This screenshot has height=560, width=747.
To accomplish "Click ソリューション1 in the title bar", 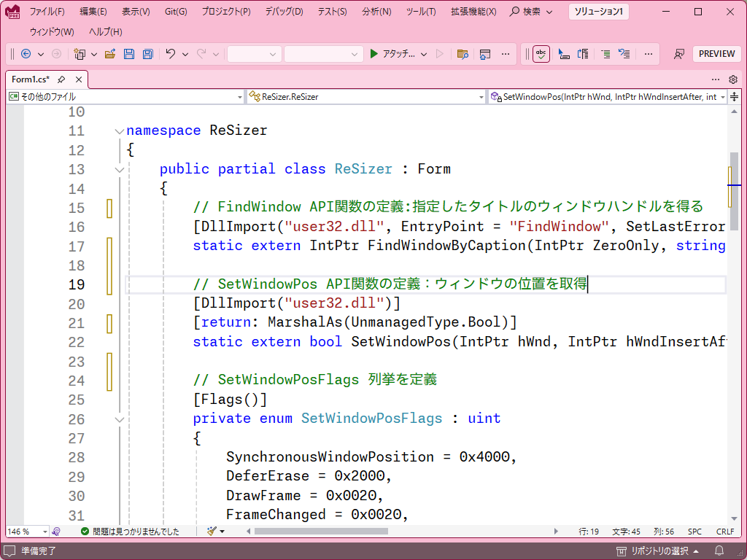I will point(598,12).
